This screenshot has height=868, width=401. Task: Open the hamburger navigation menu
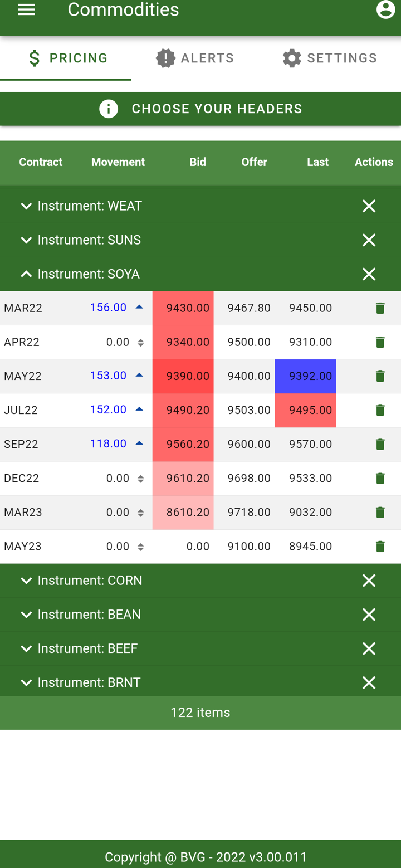[x=26, y=10]
